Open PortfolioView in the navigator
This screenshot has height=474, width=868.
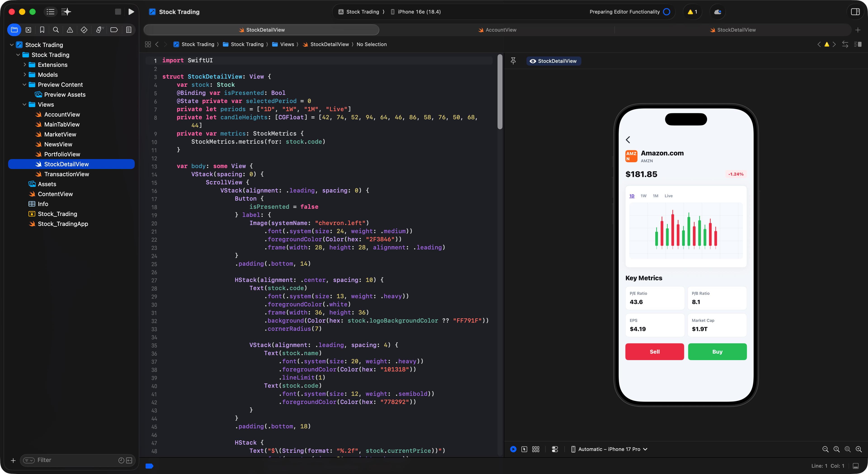pyautogui.click(x=62, y=154)
